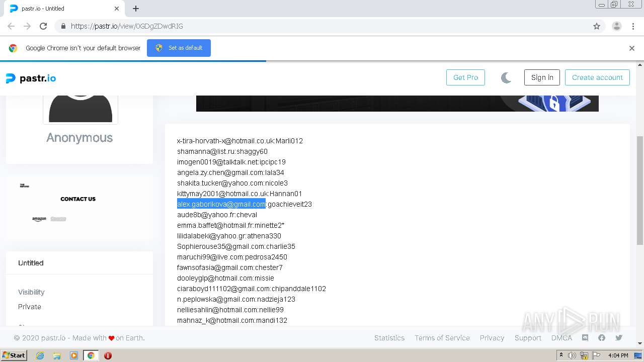
Task: Click the scrollbar down arrow
Action: pos(640,343)
